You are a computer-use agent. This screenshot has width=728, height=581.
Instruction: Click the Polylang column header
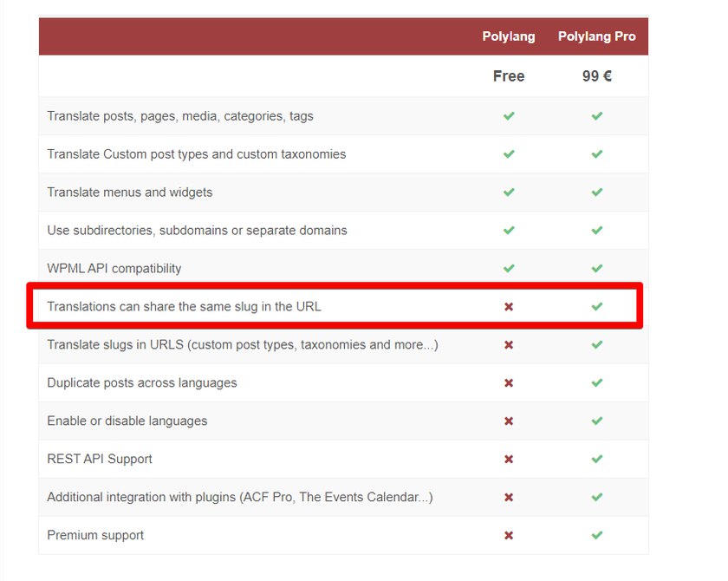tap(509, 36)
